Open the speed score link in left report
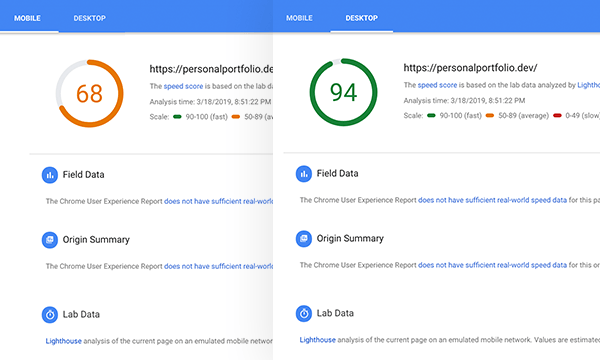Image resolution: width=600 pixels, height=360 pixels. pos(183,86)
